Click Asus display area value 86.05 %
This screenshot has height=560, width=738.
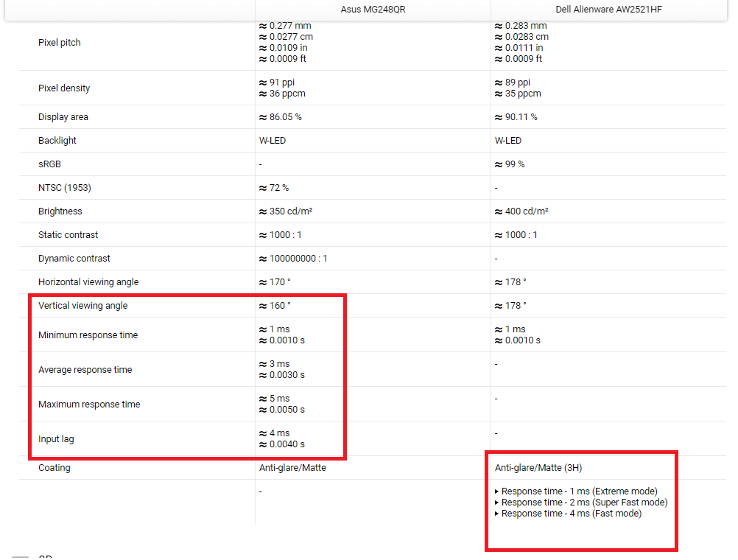[x=280, y=117]
